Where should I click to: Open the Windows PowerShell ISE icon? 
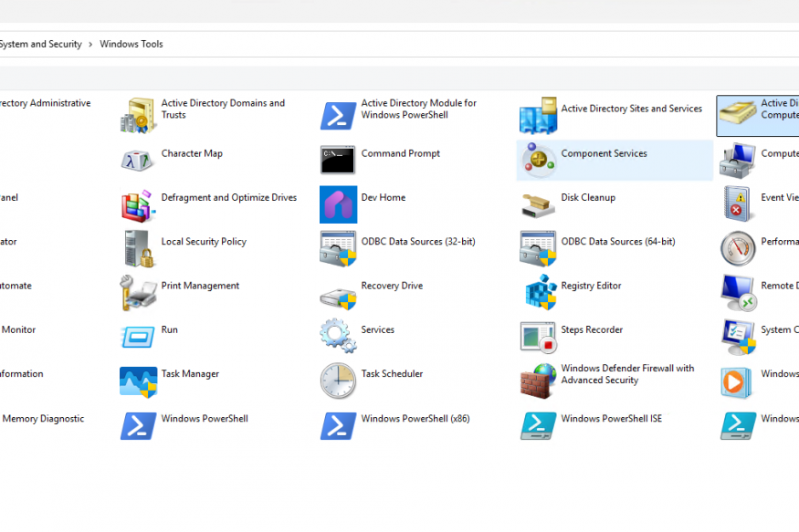538,425
